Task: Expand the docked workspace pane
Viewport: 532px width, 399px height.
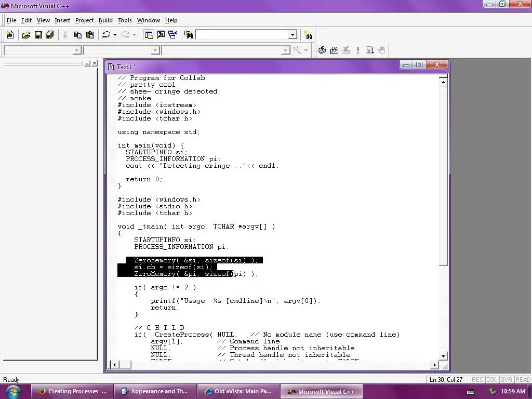Action: pos(87,63)
